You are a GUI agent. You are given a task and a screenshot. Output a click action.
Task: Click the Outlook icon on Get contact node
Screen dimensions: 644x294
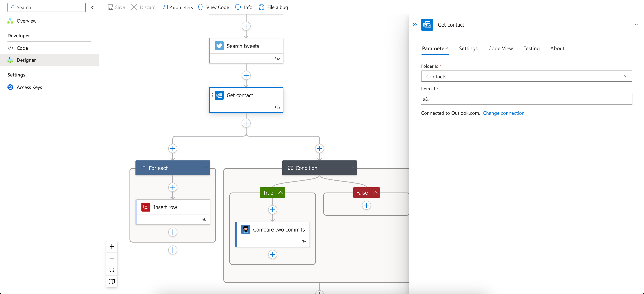[219, 95]
